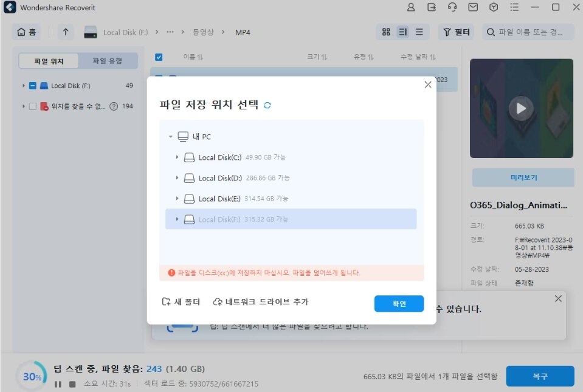Select the 파일 유형 tab

point(108,61)
